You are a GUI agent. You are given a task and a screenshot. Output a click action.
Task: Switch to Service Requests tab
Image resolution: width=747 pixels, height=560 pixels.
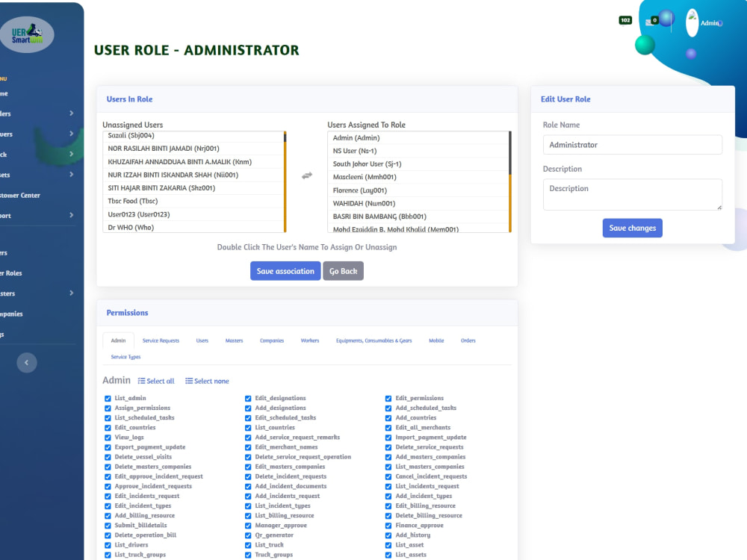click(x=161, y=340)
